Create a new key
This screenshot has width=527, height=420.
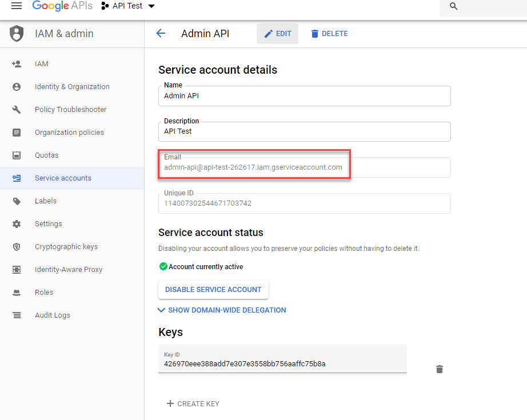click(193, 403)
